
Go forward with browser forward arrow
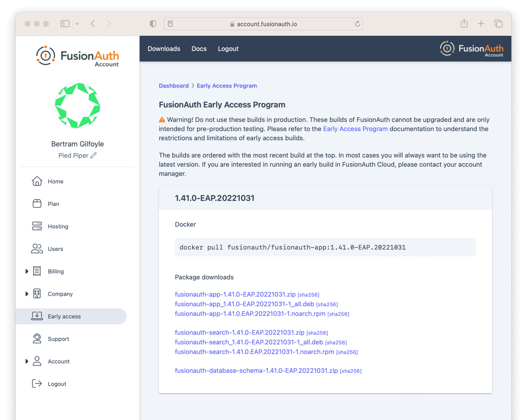coord(109,24)
